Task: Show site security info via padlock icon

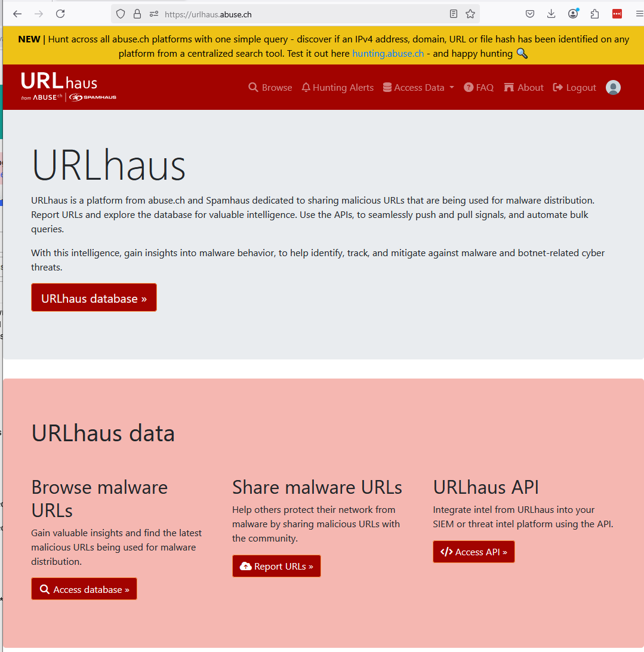Action: click(x=137, y=14)
